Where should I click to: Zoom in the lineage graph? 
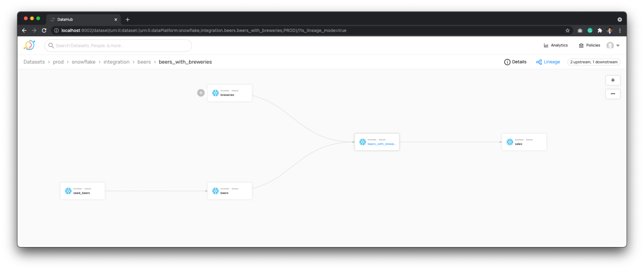pos(613,80)
